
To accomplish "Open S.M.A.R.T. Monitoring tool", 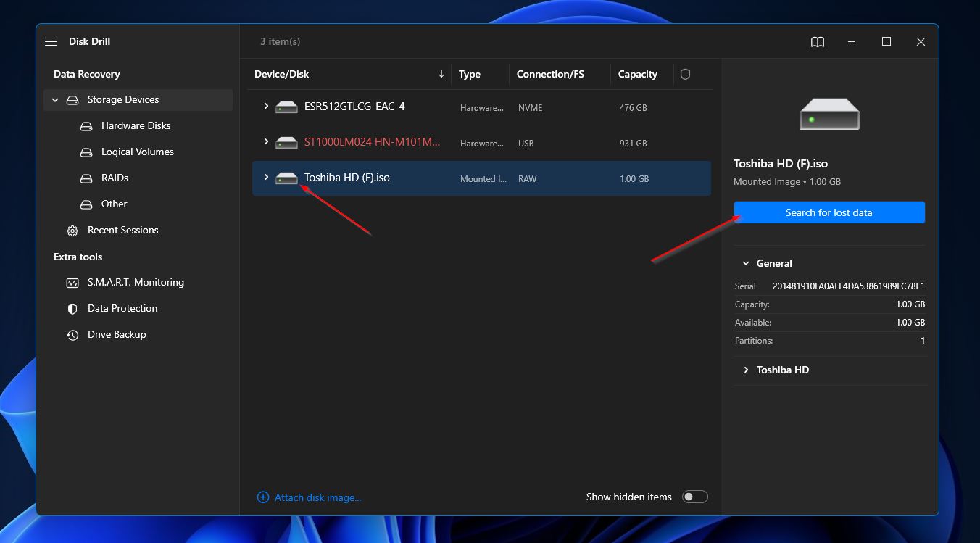I will [136, 283].
